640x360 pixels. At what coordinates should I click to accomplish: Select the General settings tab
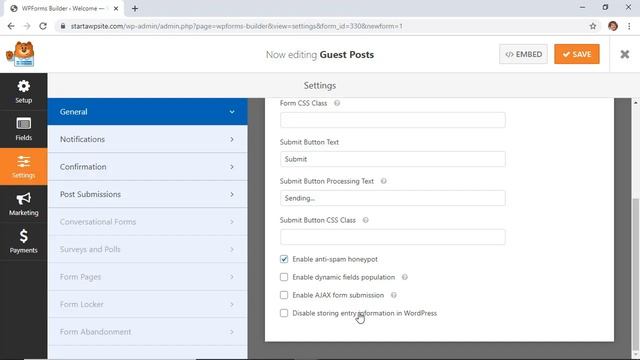147,112
